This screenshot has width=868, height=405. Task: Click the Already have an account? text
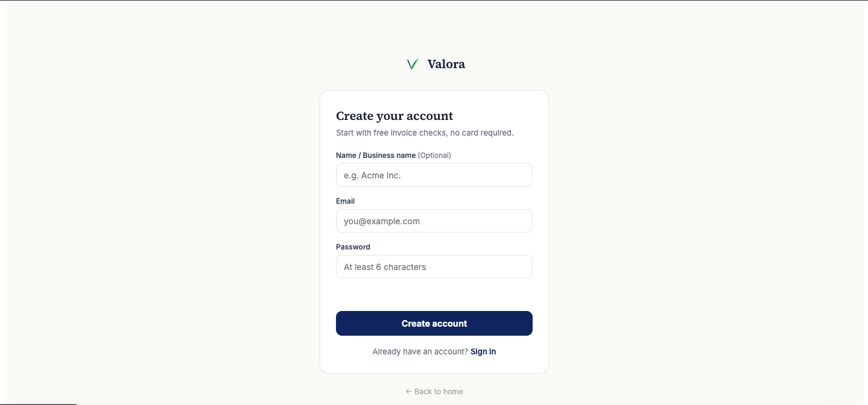click(x=420, y=352)
